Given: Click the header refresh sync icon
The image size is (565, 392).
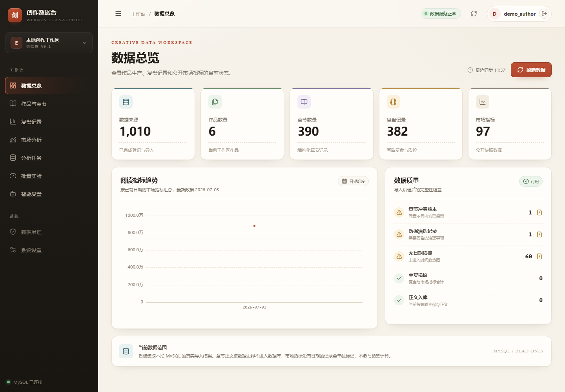Looking at the screenshot, I should click(474, 14).
